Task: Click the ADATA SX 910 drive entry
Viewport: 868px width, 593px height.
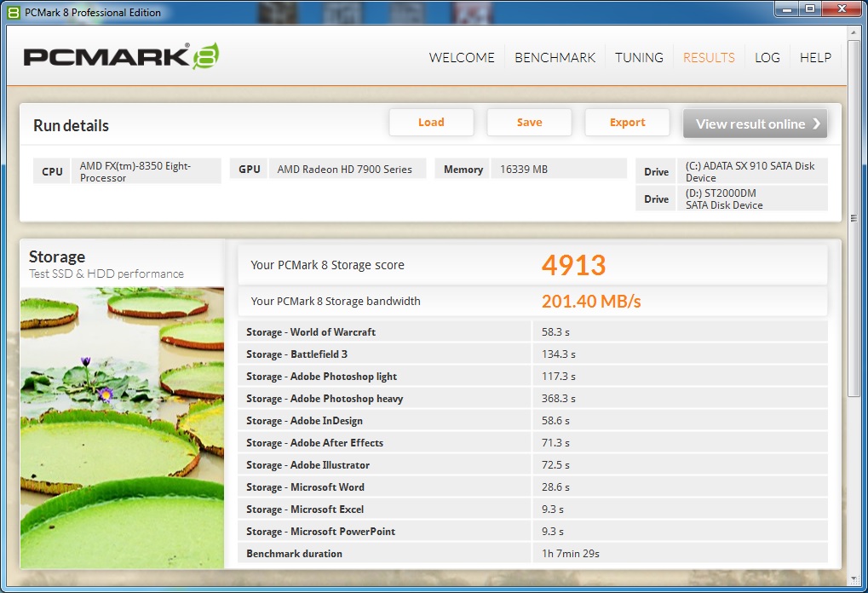Action: [752, 171]
